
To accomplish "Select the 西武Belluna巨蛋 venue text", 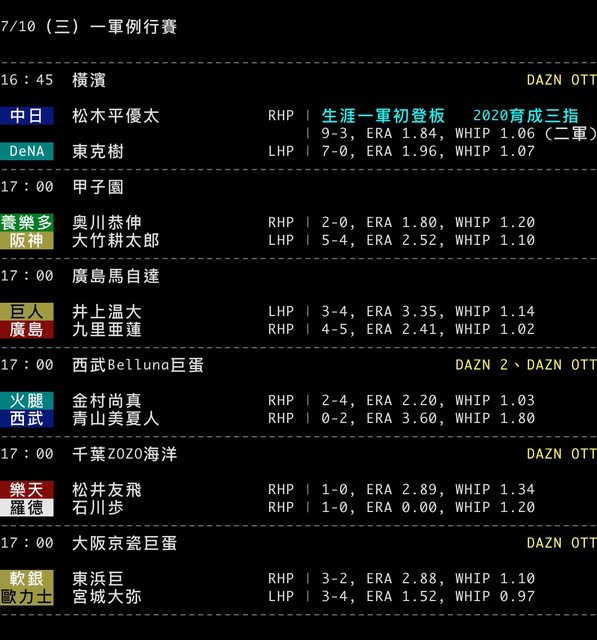I will (x=138, y=365).
